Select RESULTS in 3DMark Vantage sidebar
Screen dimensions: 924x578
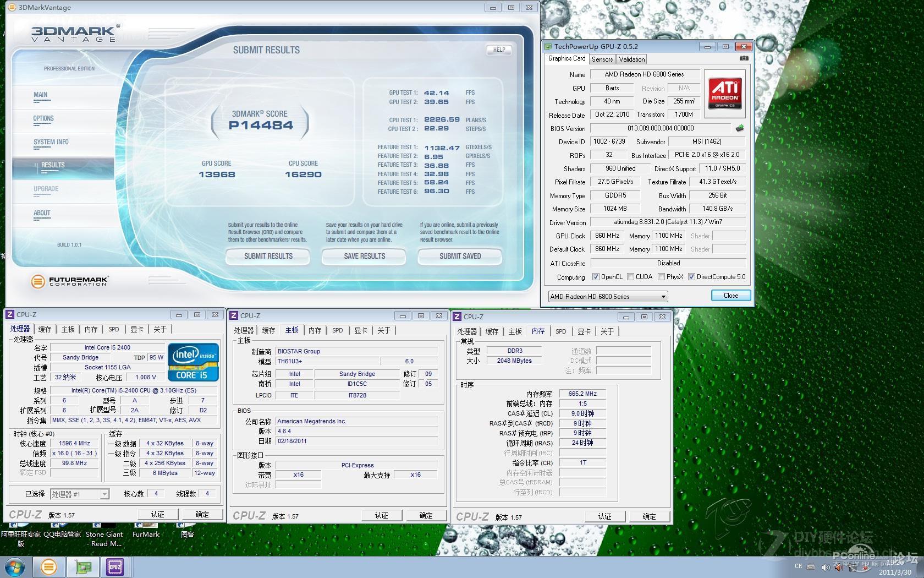pos(62,167)
